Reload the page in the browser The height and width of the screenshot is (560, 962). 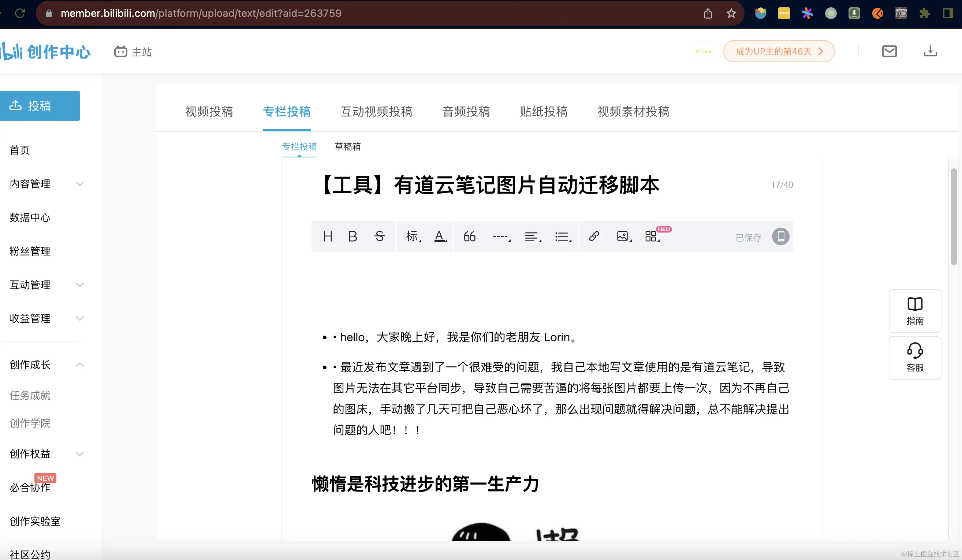pos(20,14)
